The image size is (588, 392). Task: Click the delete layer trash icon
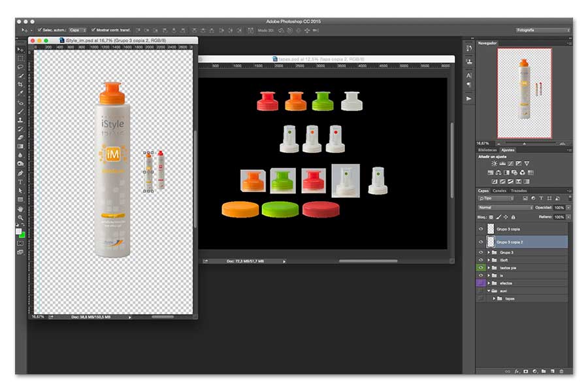click(561, 371)
